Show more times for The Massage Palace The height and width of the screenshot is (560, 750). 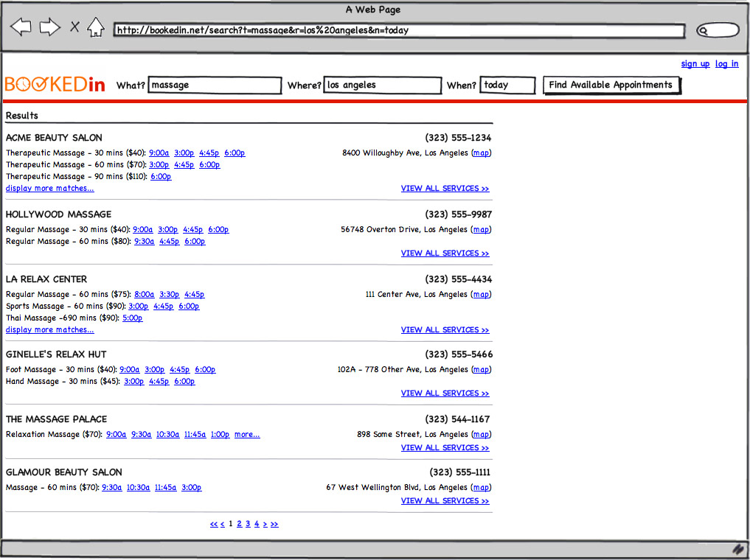coord(247,434)
